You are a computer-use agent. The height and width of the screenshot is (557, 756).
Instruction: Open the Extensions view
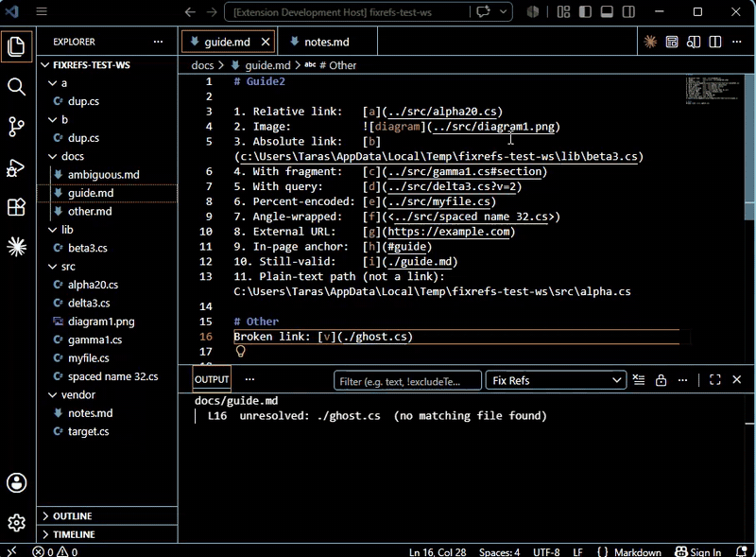(16, 207)
